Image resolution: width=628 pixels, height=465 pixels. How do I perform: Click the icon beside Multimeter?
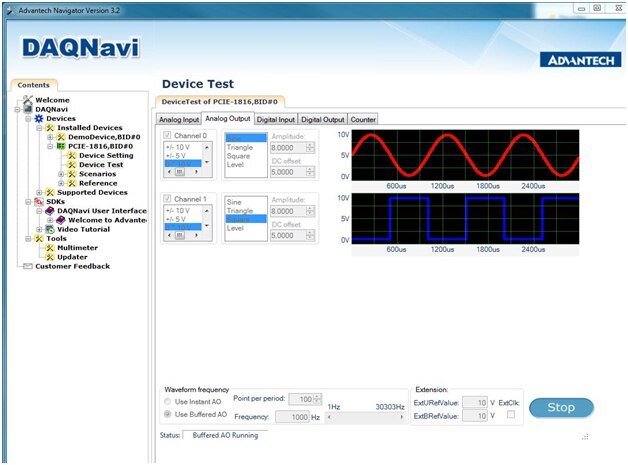point(50,248)
